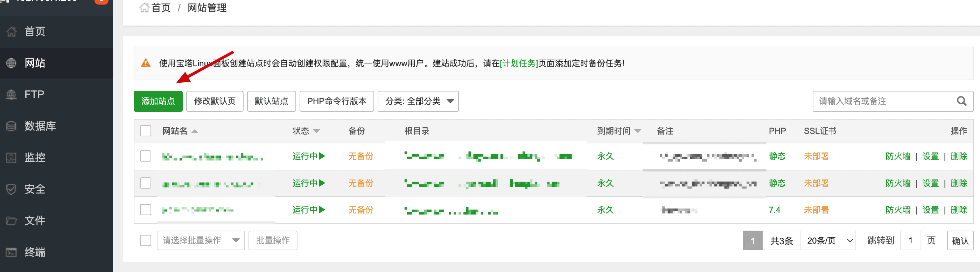
Task: Click 无备份 in the first site row
Action: [x=360, y=156]
